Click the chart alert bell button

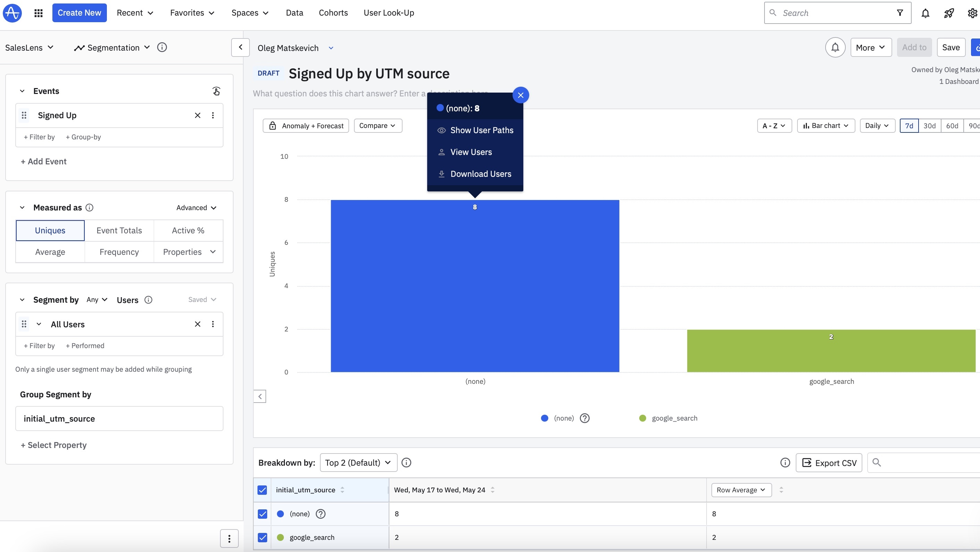(x=835, y=48)
